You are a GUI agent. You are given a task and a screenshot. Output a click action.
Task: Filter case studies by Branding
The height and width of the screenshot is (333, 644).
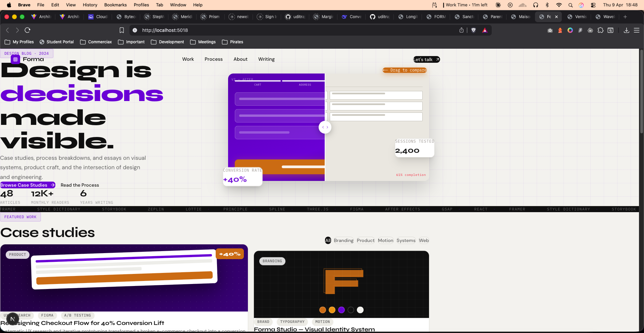(343, 240)
